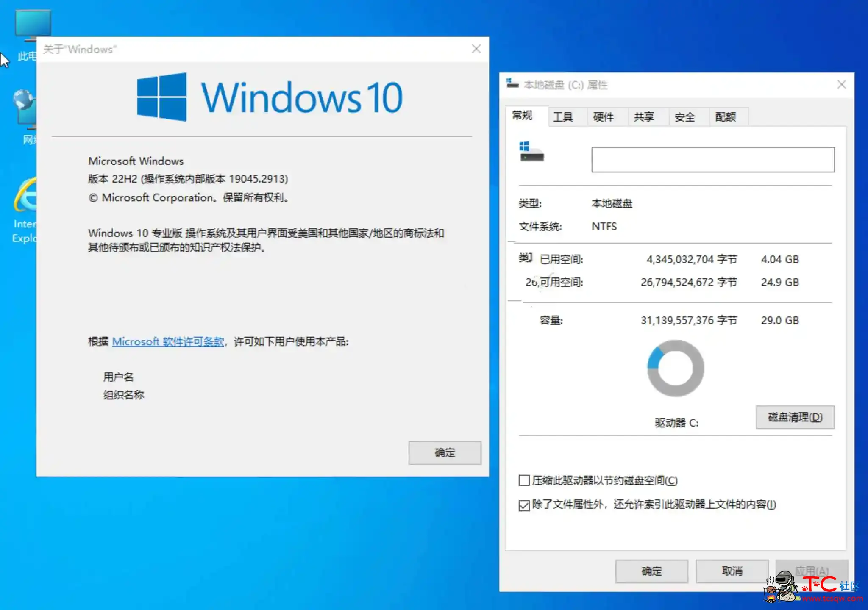Click 4,345,032,704 字节 used bytes
The image size is (868, 610).
coord(692,259)
